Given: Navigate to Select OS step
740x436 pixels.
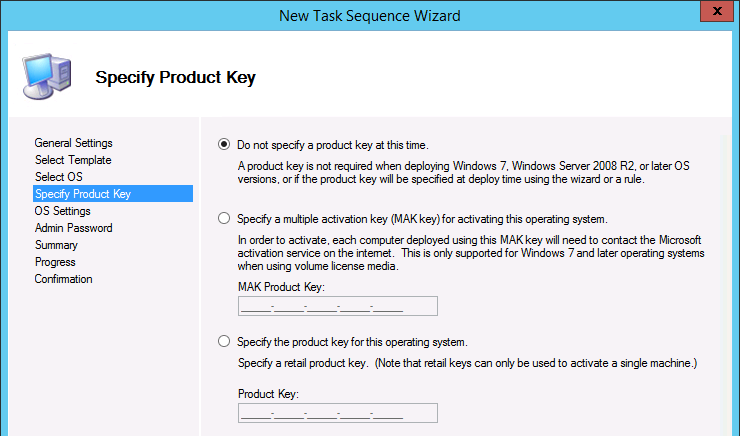Looking at the screenshot, I should 58,177.
